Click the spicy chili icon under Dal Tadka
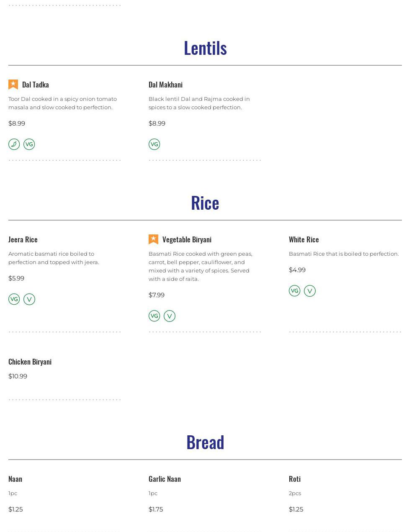The width and height of the screenshot is (404, 532). pyautogui.click(x=14, y=144)
